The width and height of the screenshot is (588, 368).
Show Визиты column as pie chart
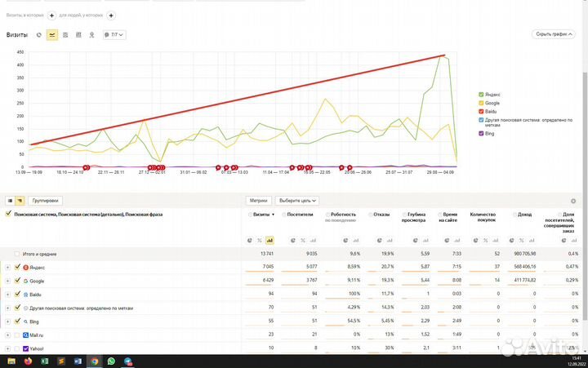pyautogui.click(x=250, y=240)
